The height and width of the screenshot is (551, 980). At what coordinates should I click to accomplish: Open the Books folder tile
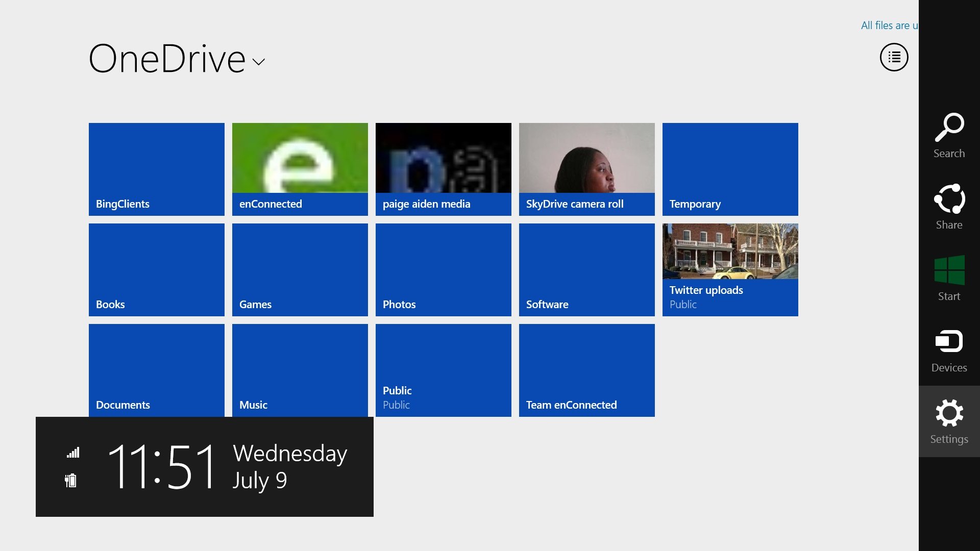(x=157, y=270)
